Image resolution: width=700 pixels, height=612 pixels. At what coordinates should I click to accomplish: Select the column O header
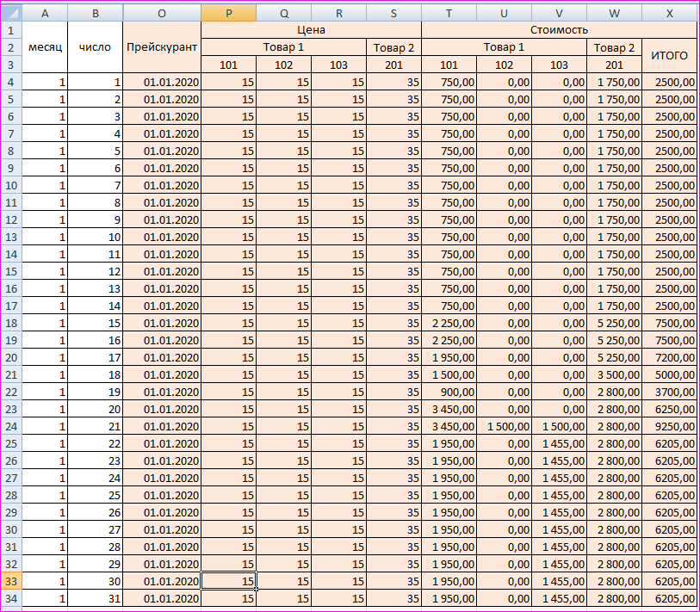click(x=162, y=13)
